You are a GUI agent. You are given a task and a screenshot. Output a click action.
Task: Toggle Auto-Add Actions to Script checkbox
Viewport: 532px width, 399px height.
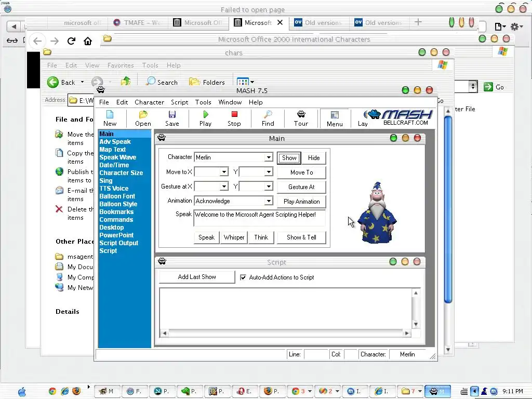click(243, 277)
